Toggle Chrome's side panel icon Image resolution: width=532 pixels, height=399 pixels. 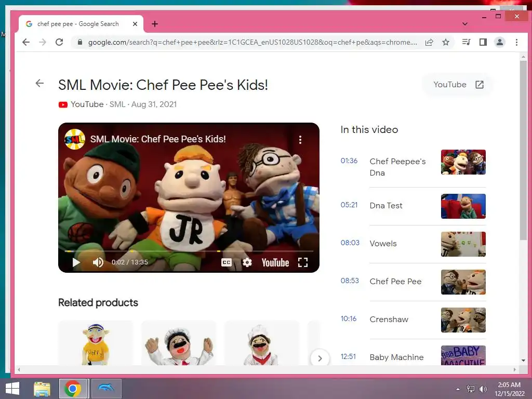483,42
